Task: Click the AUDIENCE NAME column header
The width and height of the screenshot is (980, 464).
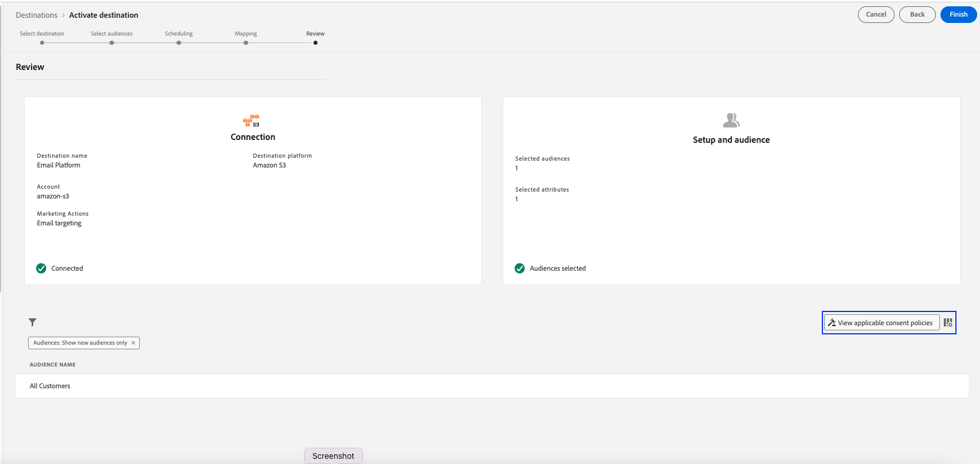Action: (53, 365)
